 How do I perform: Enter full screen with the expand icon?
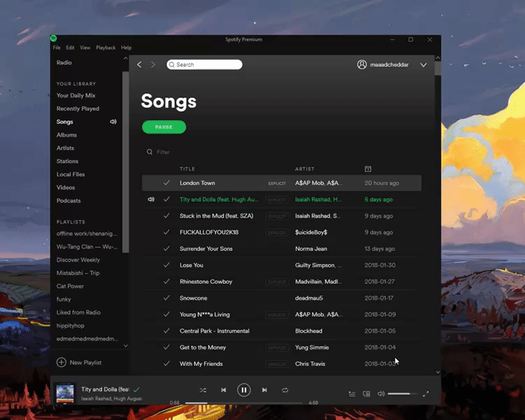(x=426, y=394)
